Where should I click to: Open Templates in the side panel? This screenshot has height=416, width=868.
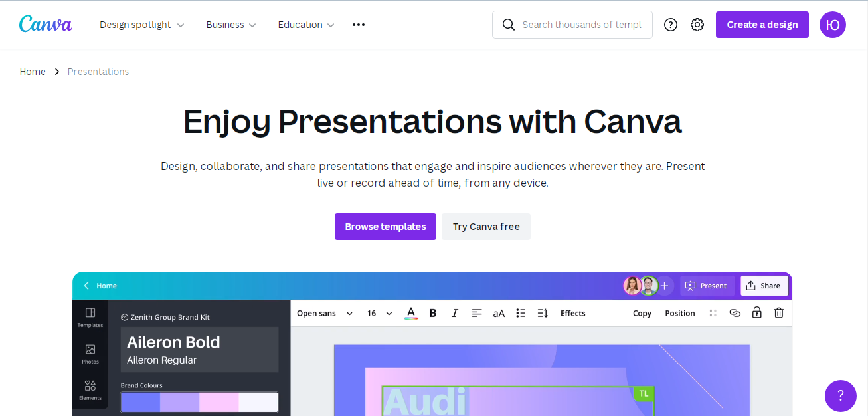pyautogui.click(x=90, y=317)
